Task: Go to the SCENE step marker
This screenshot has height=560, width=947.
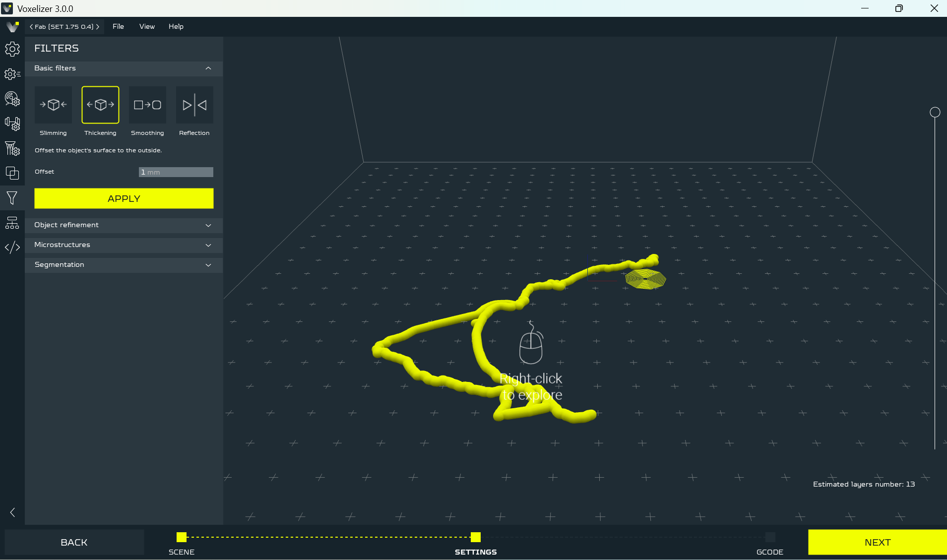Action: pos(182,537)
